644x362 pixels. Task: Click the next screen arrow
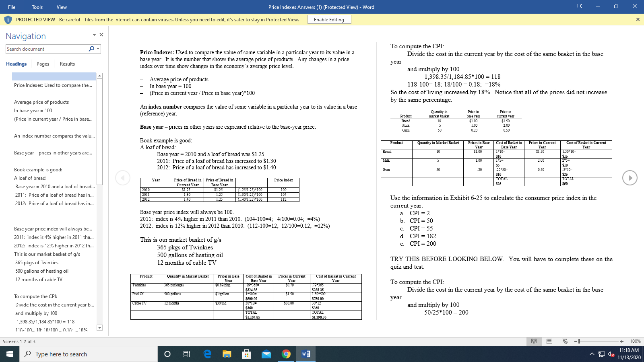coord(630,177)
